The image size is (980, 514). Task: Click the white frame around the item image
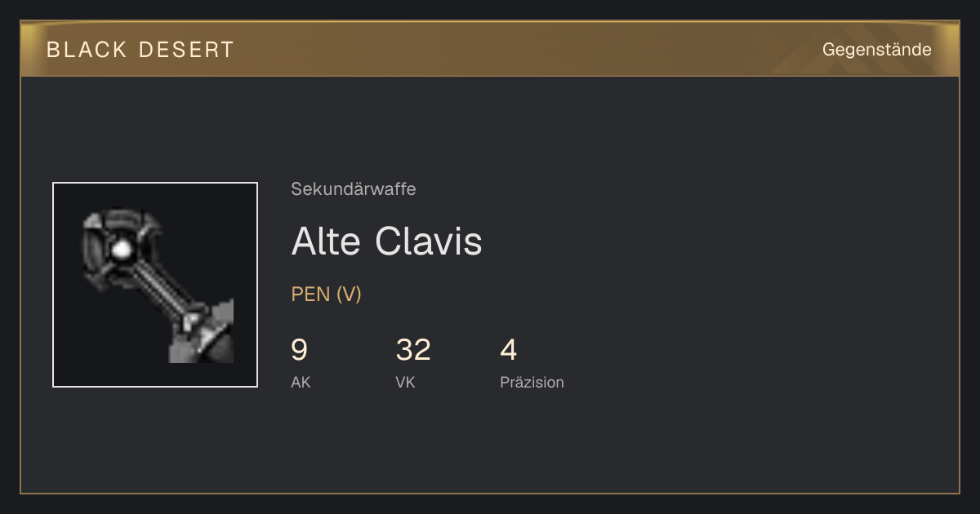click(155, 183)
